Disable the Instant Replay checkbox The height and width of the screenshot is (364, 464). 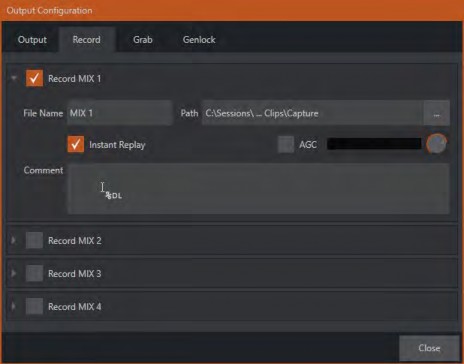point(76,144)
